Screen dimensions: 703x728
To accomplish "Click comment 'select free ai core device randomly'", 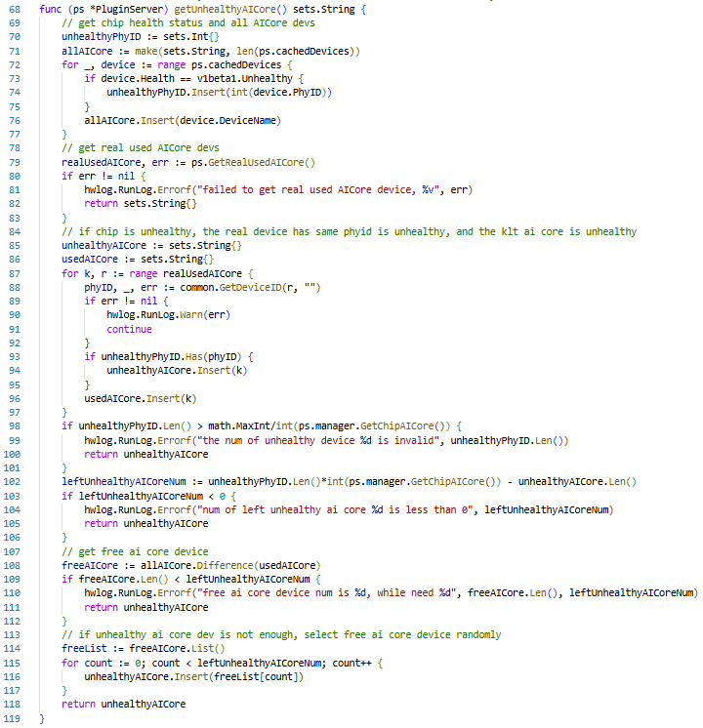I will (402, 634).
